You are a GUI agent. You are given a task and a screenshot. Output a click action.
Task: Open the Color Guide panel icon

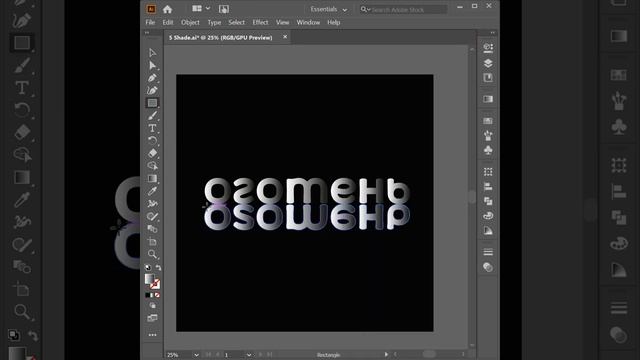488,231
